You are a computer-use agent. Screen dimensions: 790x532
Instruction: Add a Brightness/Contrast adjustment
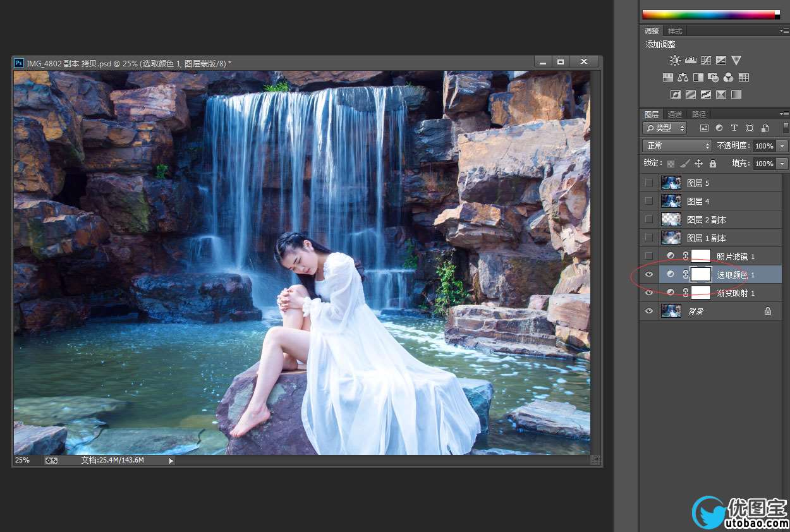click(675, 61)
